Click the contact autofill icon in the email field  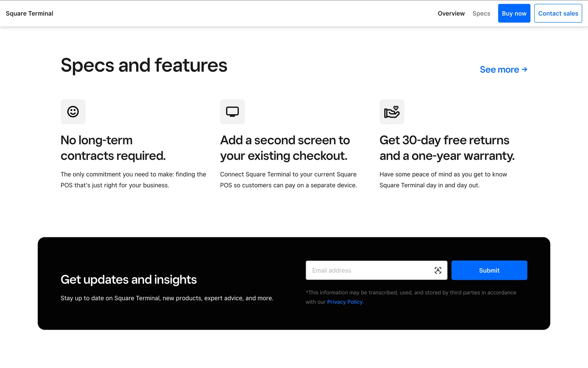(x=438, y=270)
